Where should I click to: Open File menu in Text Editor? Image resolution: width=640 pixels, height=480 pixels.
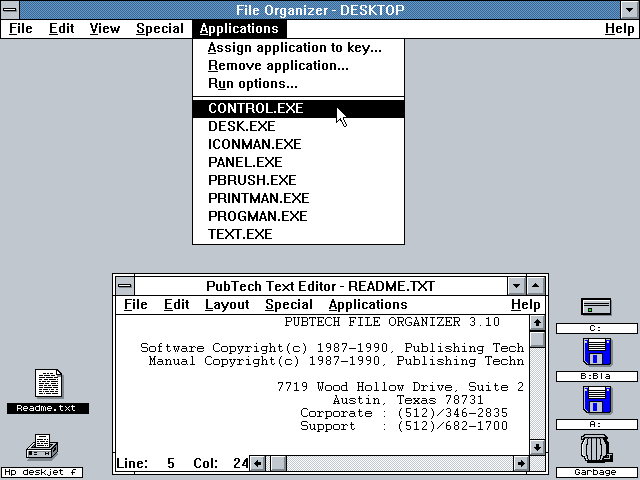[136, 304]
